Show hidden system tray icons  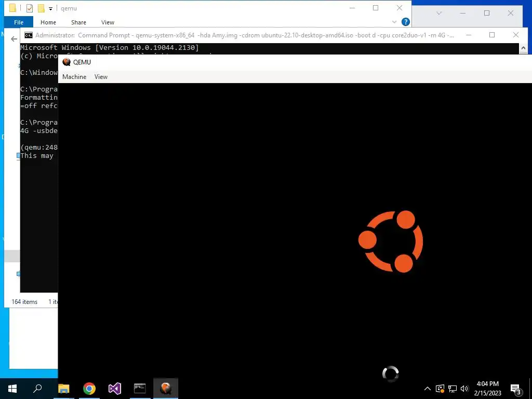tap(428, 389)
